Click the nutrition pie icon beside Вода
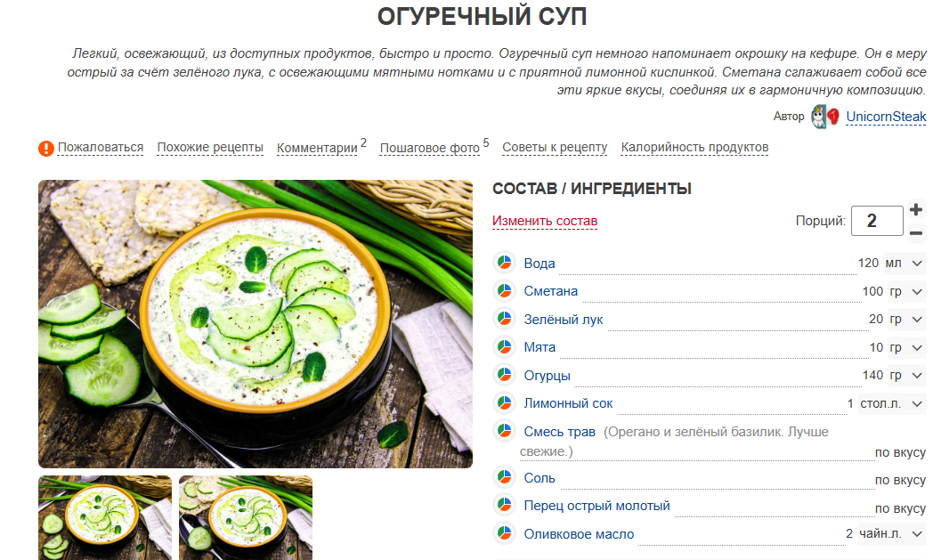941x560 pixels. 505,263
